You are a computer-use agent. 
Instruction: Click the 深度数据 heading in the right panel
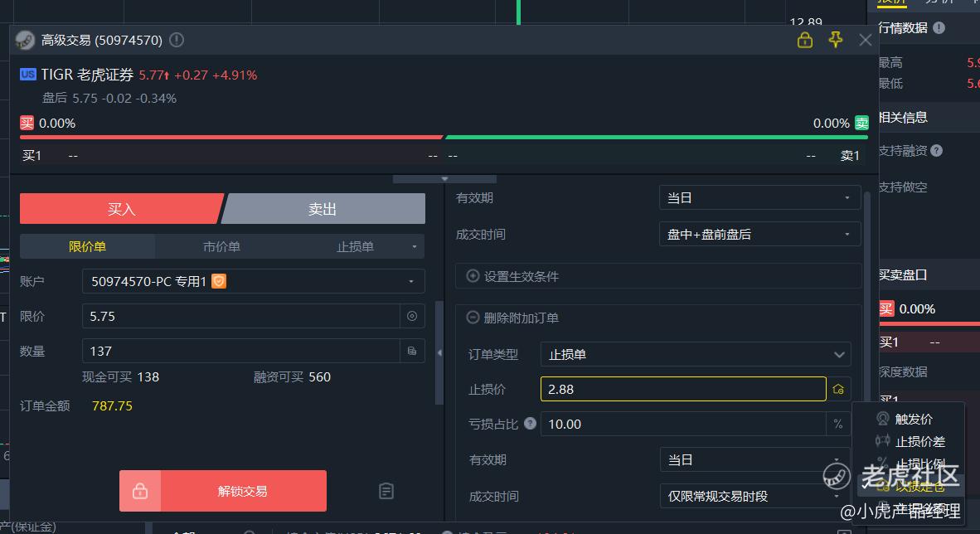tap(903, 372)
